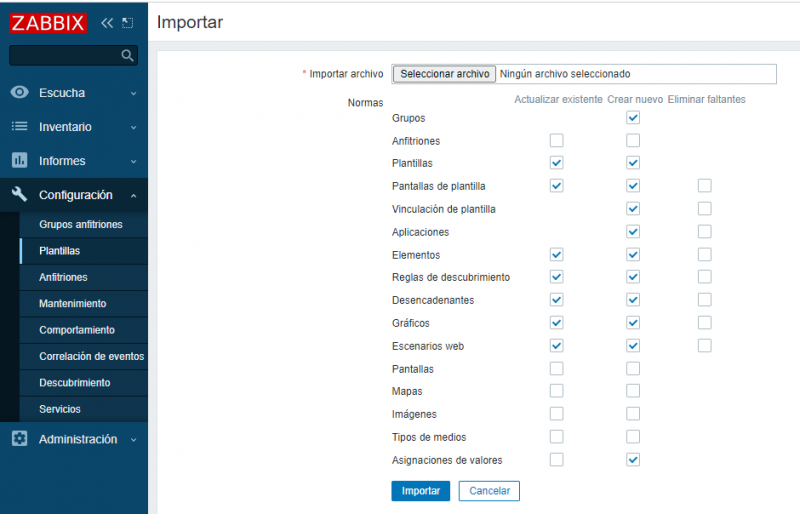Viewport: 800px width, 514px height.
Task: Uncheck Escenarios web Crear nuevo checkbox
Action: coord(633,346)
